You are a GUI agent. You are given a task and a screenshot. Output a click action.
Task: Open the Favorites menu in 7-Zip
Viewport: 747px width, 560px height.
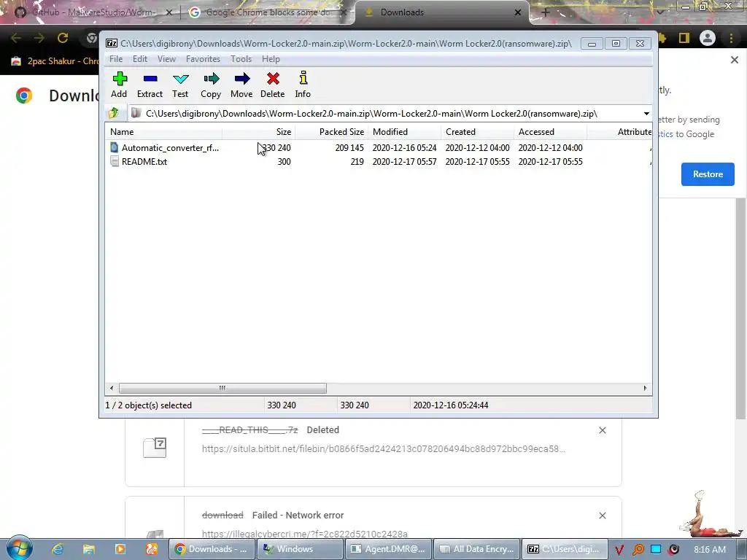[x=203, y=59]
